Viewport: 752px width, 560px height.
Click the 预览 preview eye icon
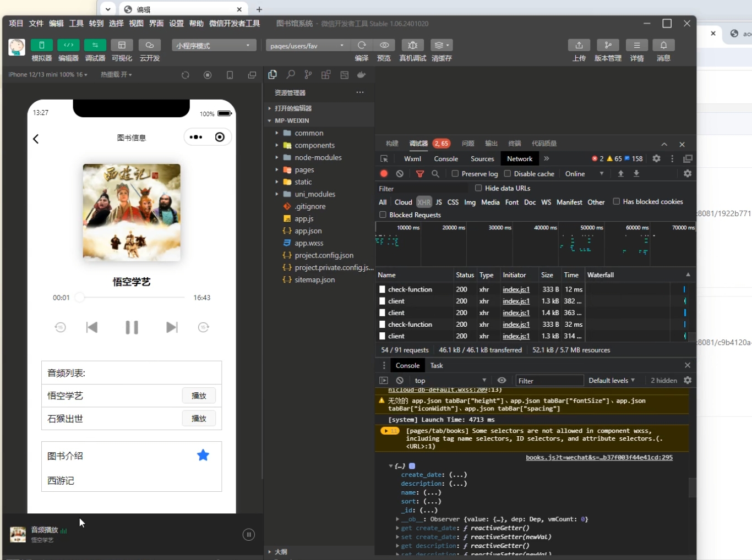coord(384,45)
